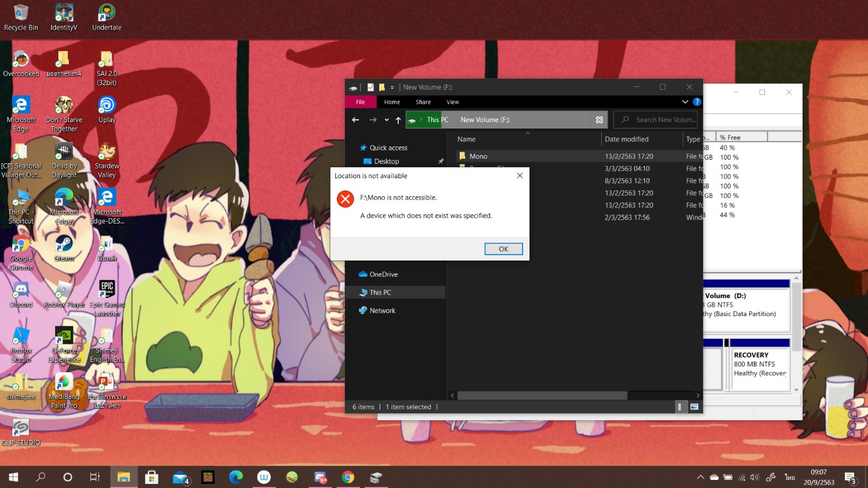Click the Search New Volume box
The image size is (868, 488).
coord(655,120)
